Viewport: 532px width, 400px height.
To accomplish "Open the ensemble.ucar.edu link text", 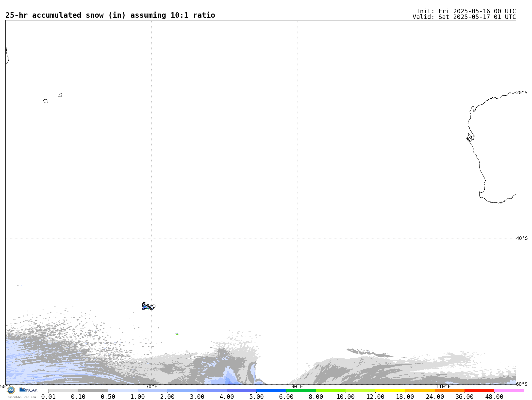I will [x=22, y=397].
